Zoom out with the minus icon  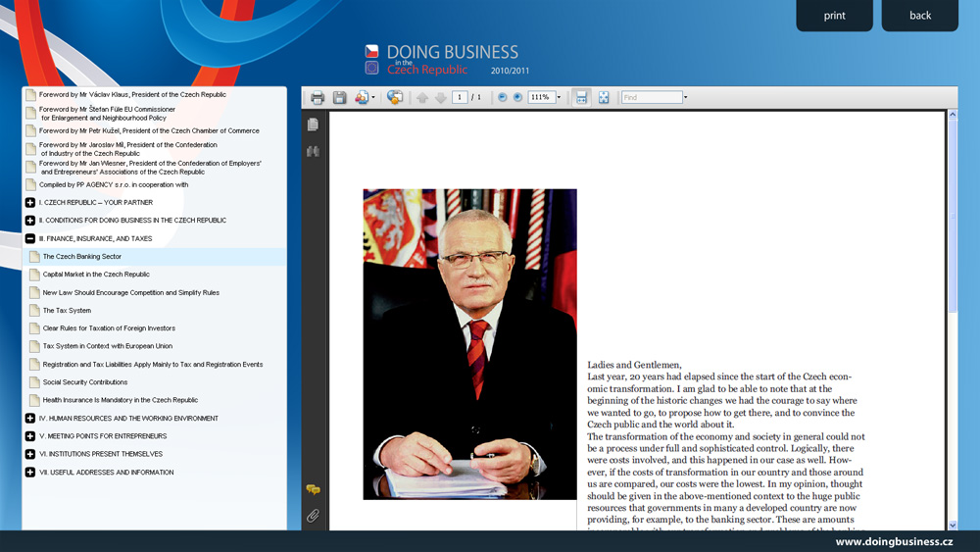coord(503,97)
